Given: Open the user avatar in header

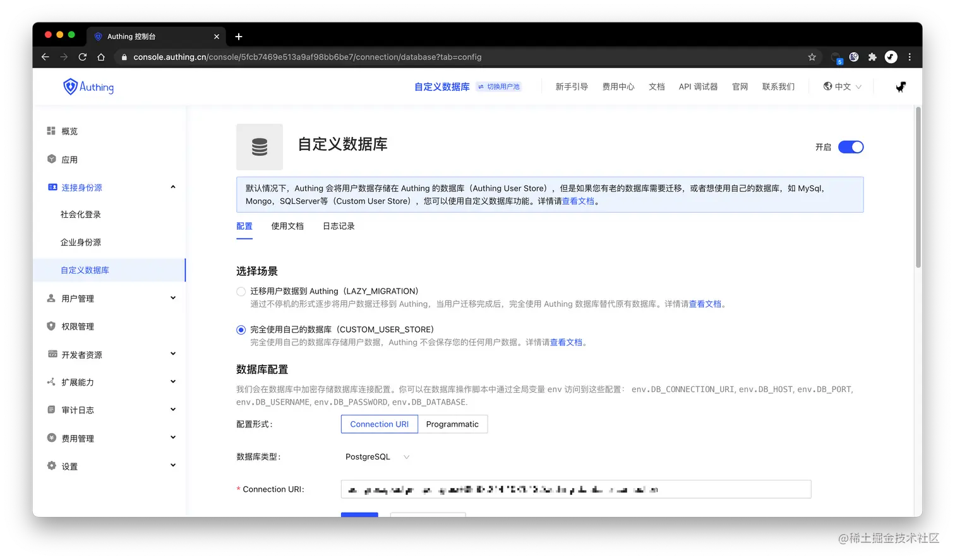Looking at the screenshot, I should point(901,86).
